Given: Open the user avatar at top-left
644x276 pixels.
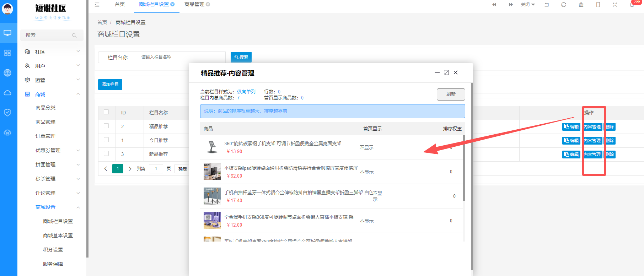Looking at the screenshot, I should point(7,9).
